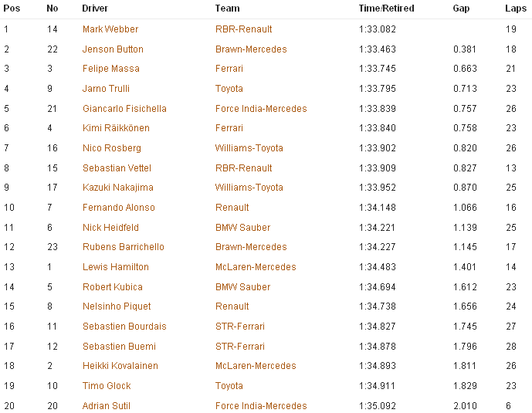Screen dimensions: 532x413
Task: Open Nico Rosberg driver link
Action: 112,148
